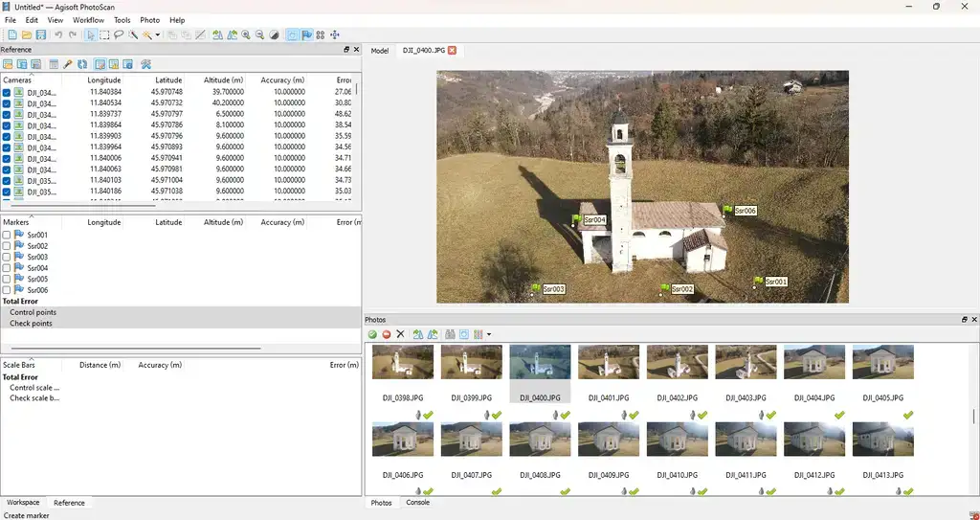Select the freeform lasso selection tool

tap(119, 35)
